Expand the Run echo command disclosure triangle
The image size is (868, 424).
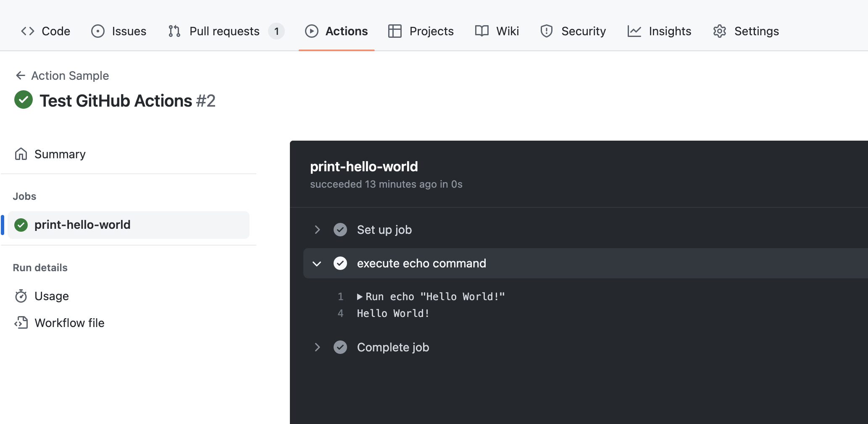click(360, 297)
